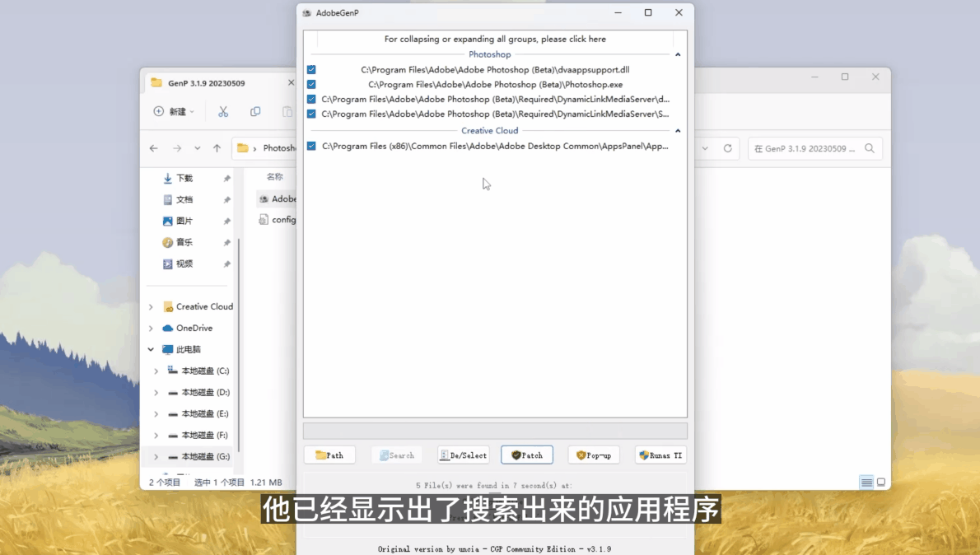Click the Photoshop group label
980x555 pixels.
(489, 54)
